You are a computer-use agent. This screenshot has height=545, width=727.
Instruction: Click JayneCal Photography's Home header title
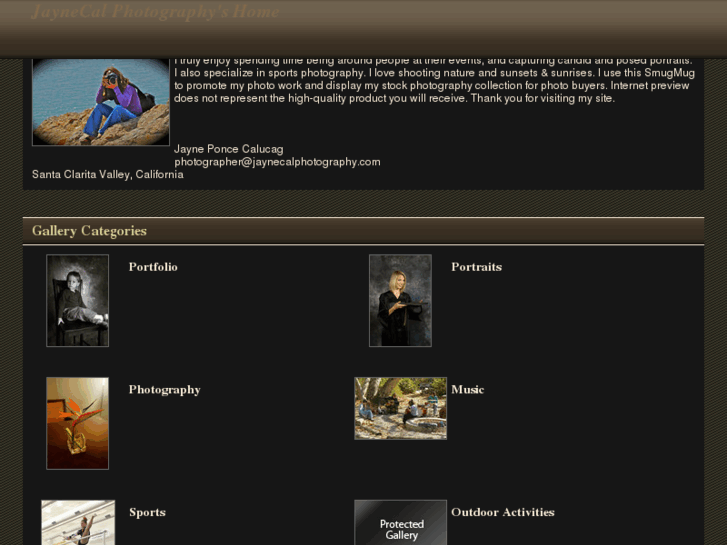pos(155,11)
